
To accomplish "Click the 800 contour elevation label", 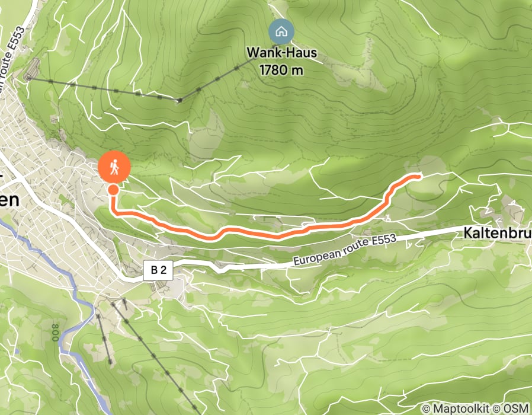I will [55, 332].
